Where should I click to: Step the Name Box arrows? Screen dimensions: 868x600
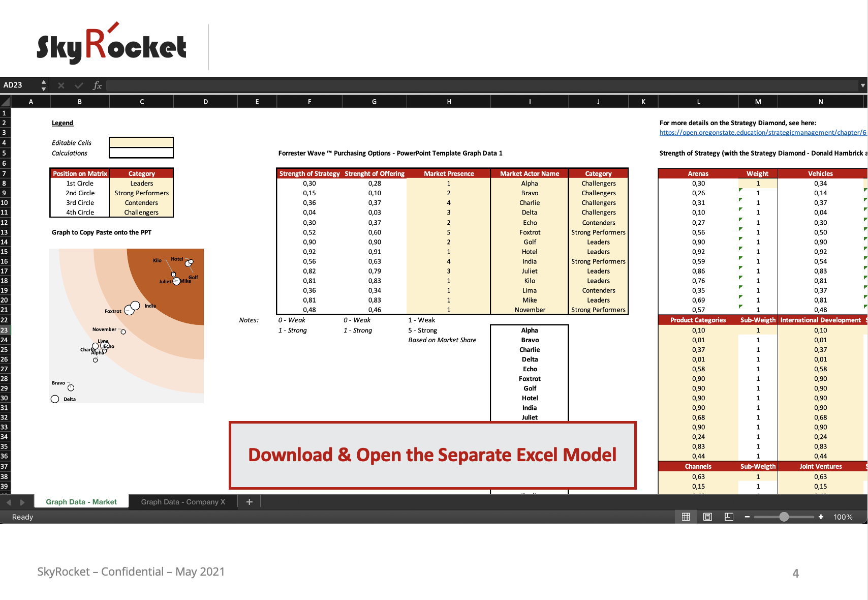tap(44, 85)
